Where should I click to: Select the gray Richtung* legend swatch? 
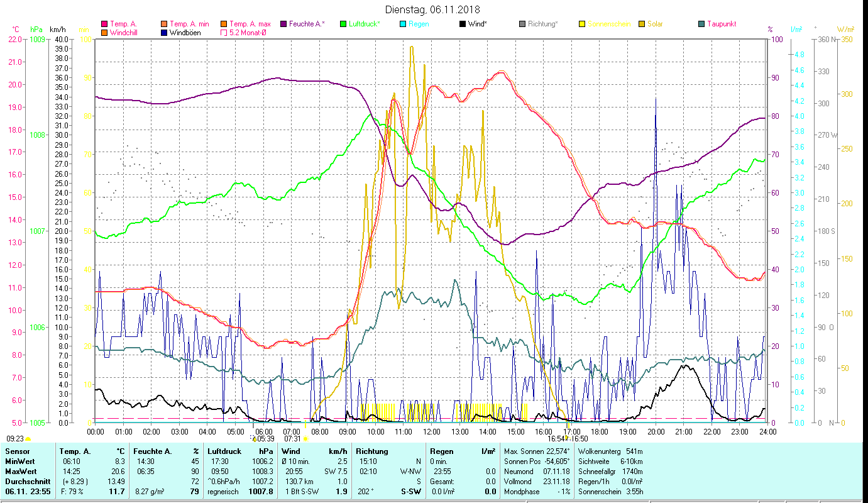522,25
